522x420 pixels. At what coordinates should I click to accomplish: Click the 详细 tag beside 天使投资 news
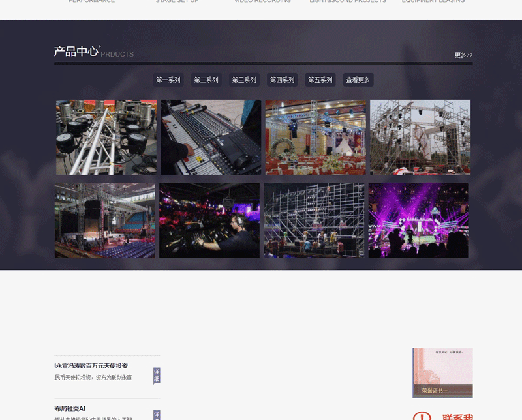click(x=157, y=376)
